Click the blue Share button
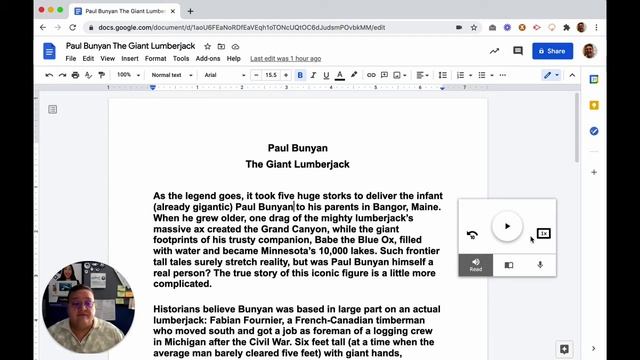640x360 pixels. (x=552, y=51)
